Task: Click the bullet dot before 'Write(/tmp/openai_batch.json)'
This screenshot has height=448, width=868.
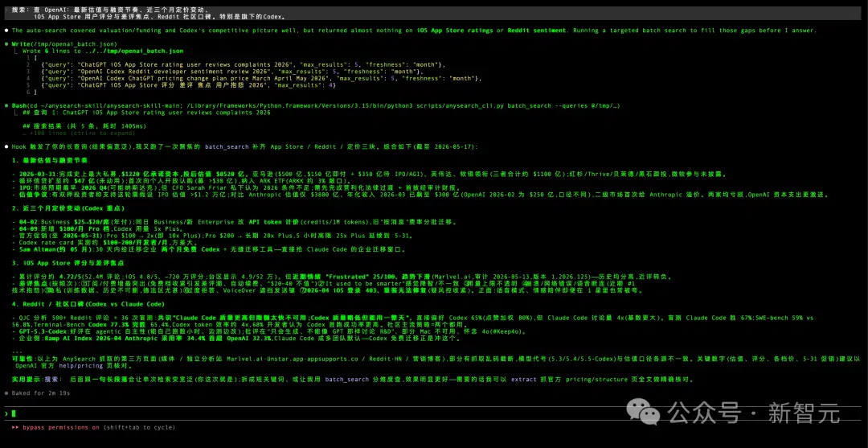Action: point(6,43)
